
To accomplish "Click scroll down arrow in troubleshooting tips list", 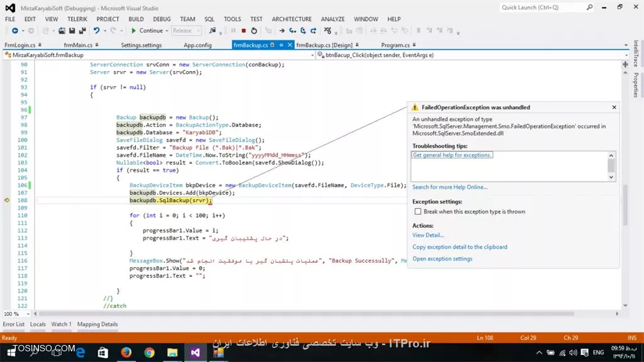I will pos(611,178).
